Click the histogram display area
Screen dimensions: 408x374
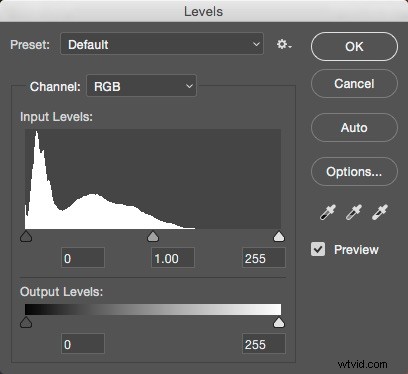pyautogui.click(x=153, y=179)
